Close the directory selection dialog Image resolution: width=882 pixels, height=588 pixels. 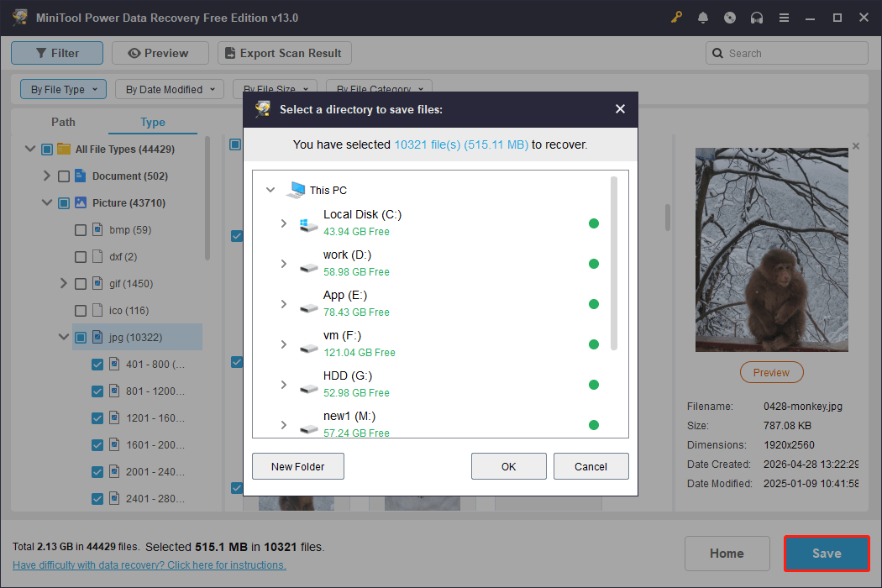coord(620,108)
